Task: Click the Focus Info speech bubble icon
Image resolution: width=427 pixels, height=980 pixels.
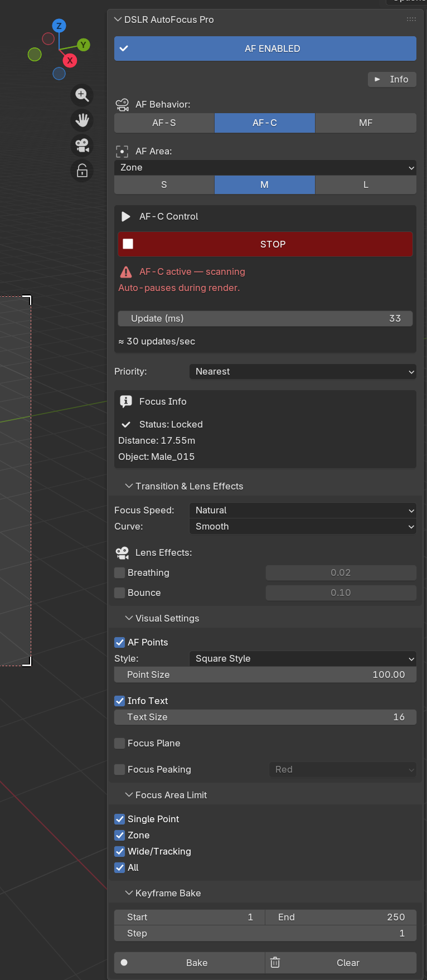Action: pos(126,401)
